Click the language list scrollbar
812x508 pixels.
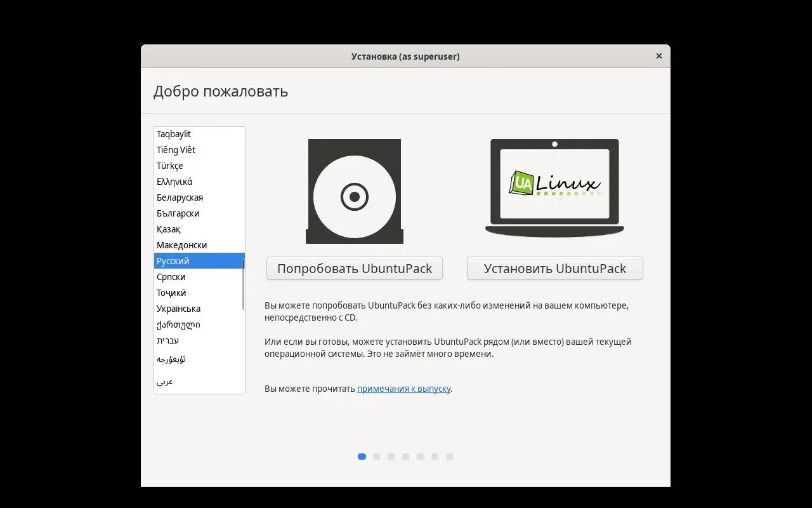[243, 284]
